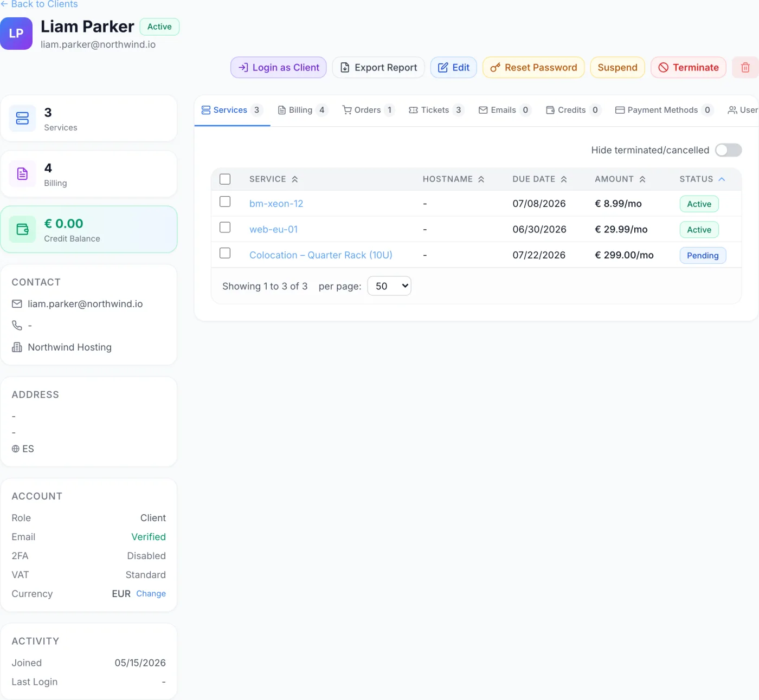759x700 pixels.
Task: Check the bm-xeon-12 row checkbox
Action: click(225, 202)
